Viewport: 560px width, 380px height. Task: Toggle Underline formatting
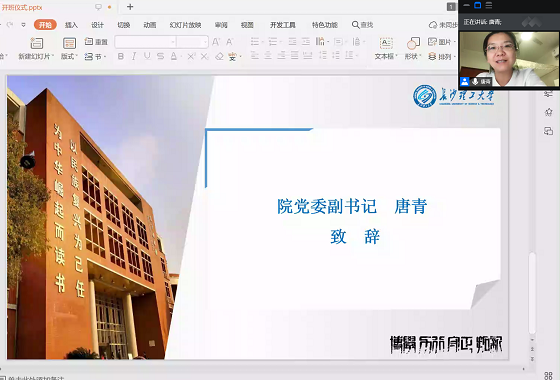147,56
